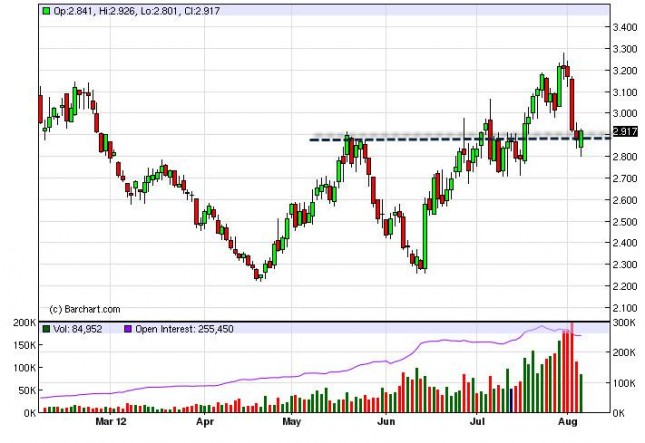Click the 3.100 price axis label
This screenshot has width=645, height=443.
point(625,92)
